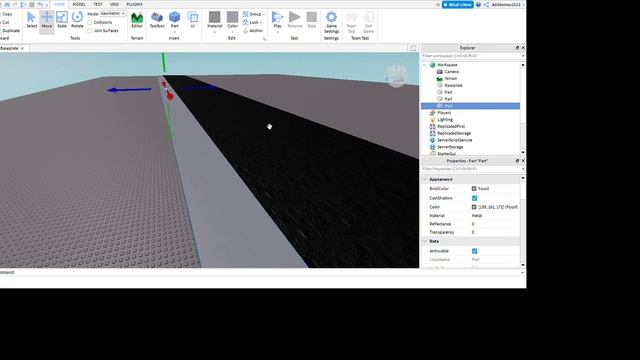Viewport: 640px width, 360px height.
Task: Start Play test
Action: (x=278, y=19)
